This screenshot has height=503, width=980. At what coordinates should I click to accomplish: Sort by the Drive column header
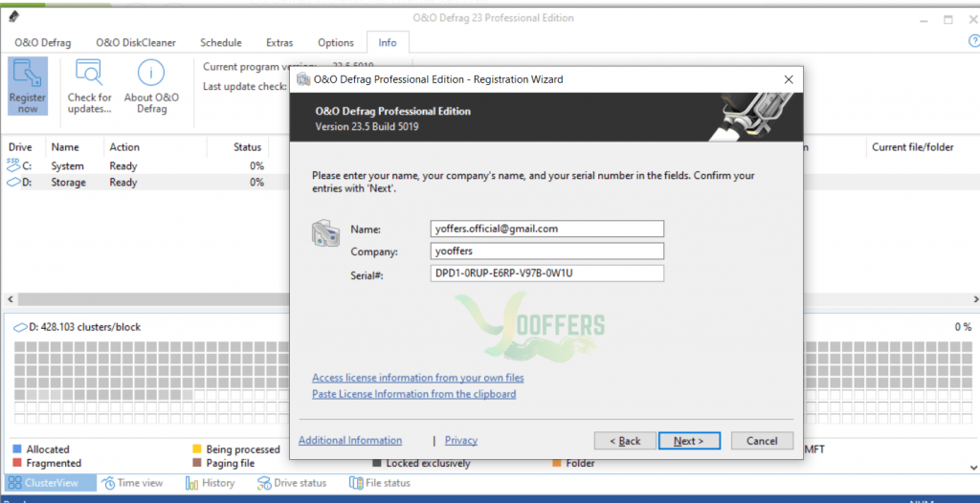pos(18,147)
